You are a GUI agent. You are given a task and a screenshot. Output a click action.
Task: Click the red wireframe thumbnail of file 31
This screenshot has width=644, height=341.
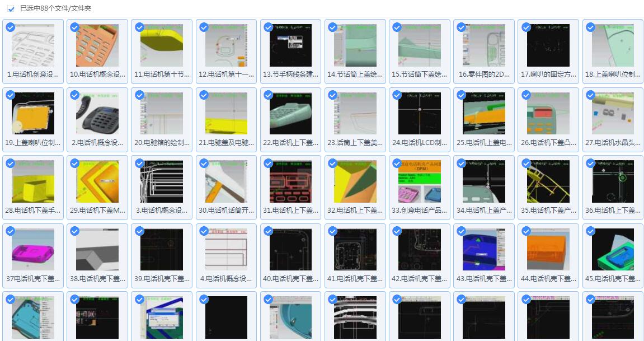[291, 181]
